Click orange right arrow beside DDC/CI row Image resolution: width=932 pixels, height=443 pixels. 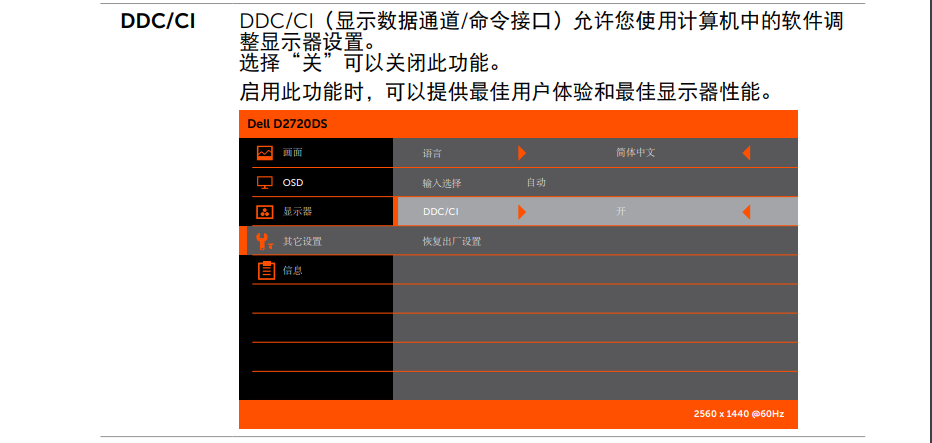[521, 212]
